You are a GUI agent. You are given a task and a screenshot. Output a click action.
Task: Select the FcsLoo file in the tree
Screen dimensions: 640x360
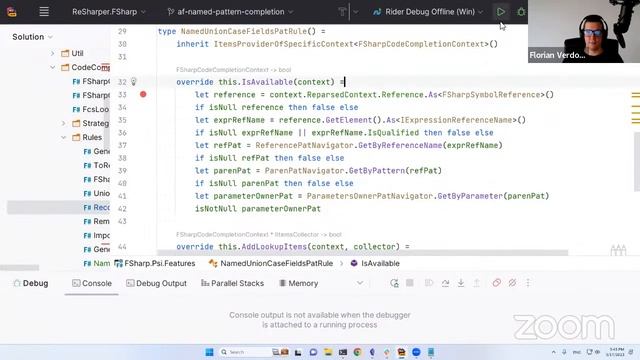[91, 109]
